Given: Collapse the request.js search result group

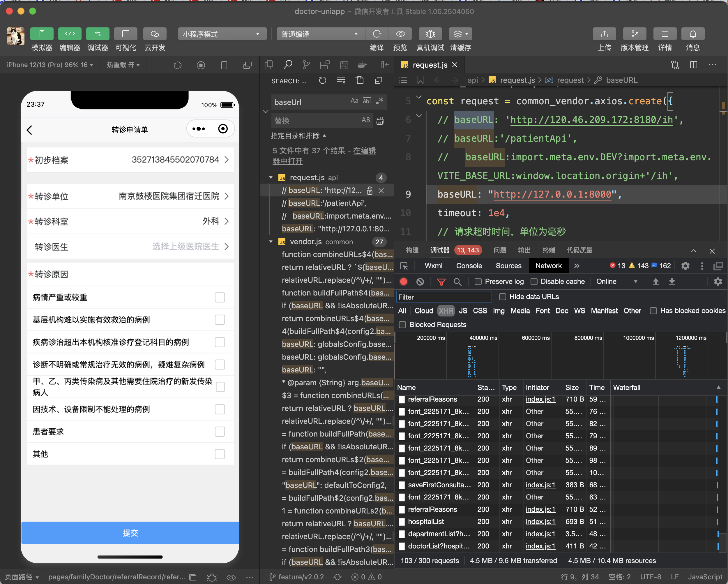Looking at the screenshot, I should 271,177.
